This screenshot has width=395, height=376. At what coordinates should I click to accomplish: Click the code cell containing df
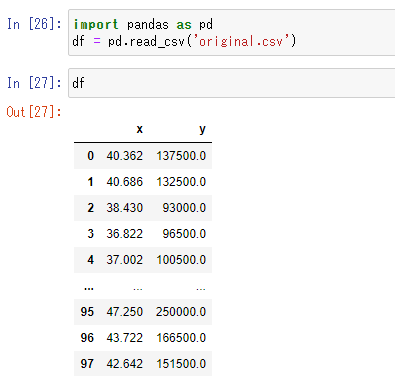coord(232,83)
